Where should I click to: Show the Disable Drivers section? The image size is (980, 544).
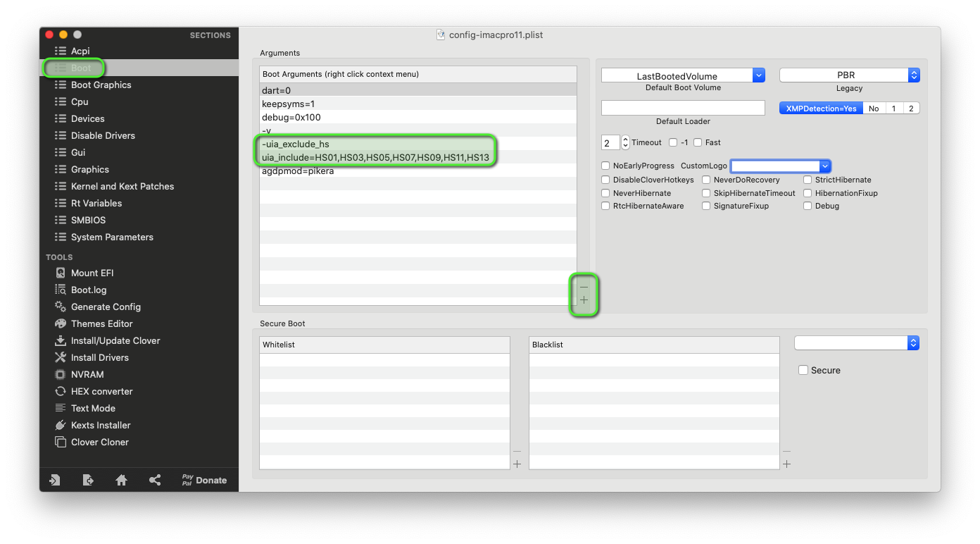coord(139,135)
